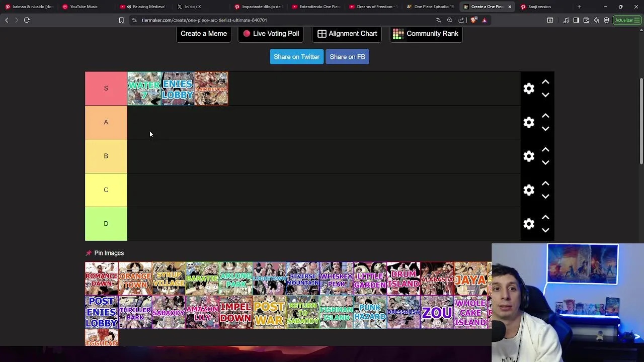The image size is (644, 362).
Task: Pick the Whole Cake Island arc image
Action: (470, 312)
